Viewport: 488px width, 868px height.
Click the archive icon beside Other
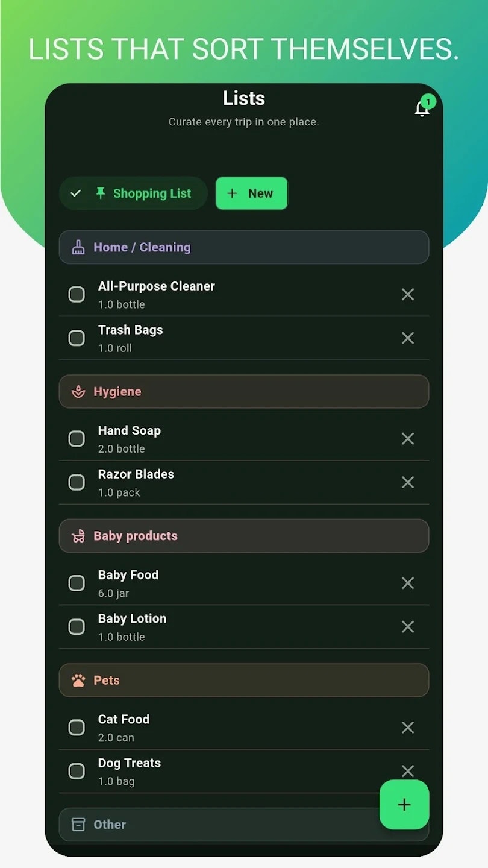point(79,825)
